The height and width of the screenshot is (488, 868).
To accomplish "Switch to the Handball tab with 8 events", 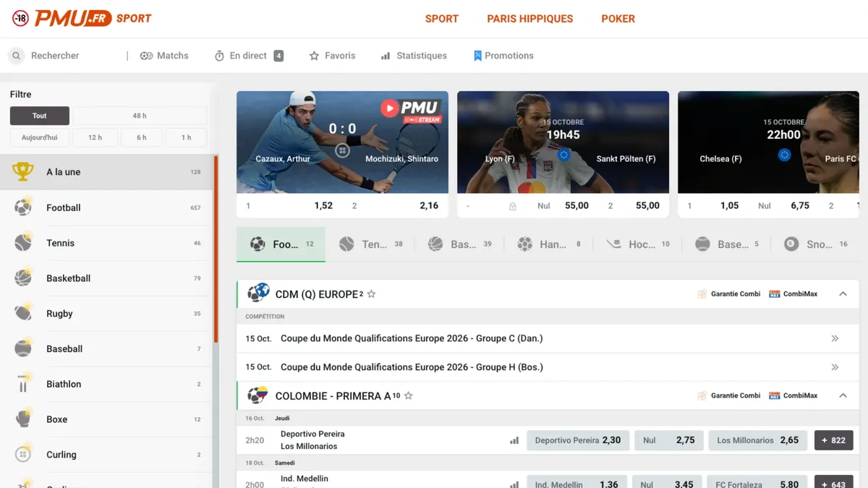I will tap(548, 244).
